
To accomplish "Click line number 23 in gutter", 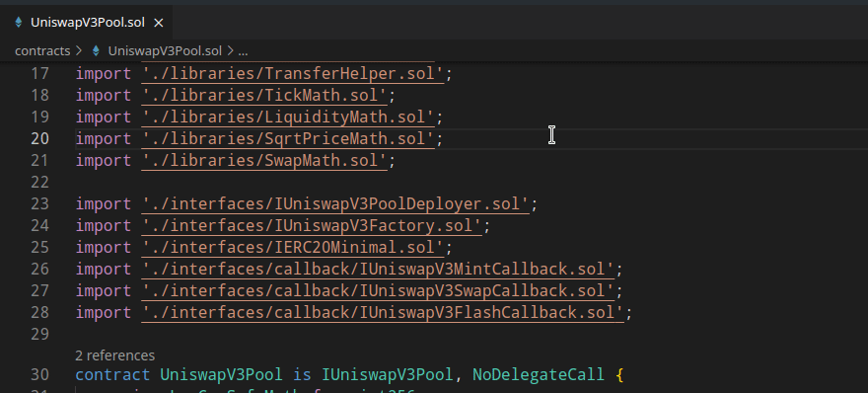I will pos(39,204).
